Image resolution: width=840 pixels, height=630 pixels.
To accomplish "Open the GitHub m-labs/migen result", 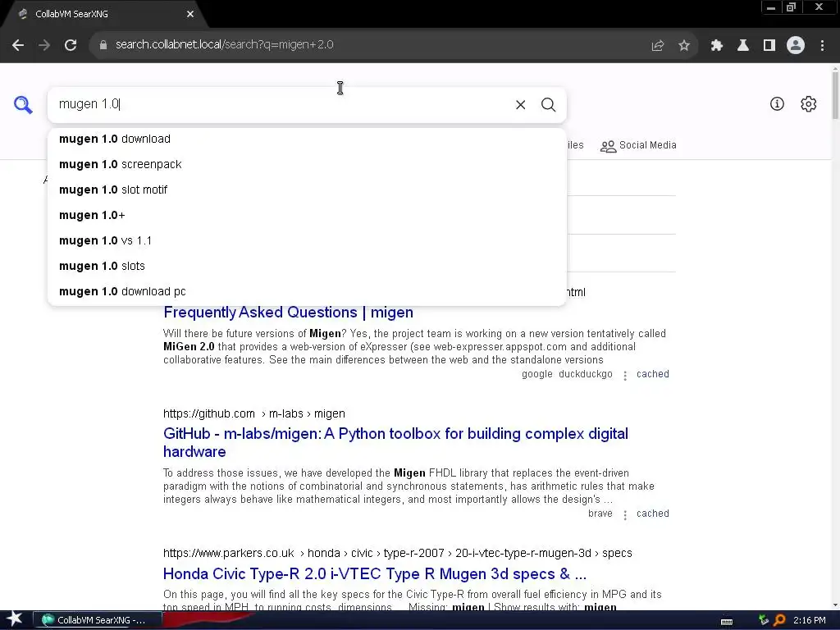I will tap(395, 442).
